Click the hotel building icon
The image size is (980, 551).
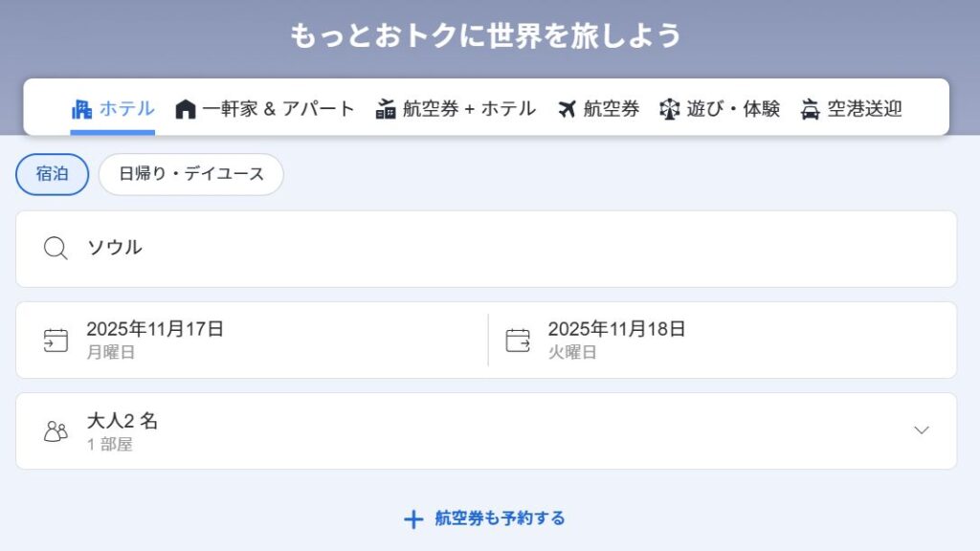(81, 109)
